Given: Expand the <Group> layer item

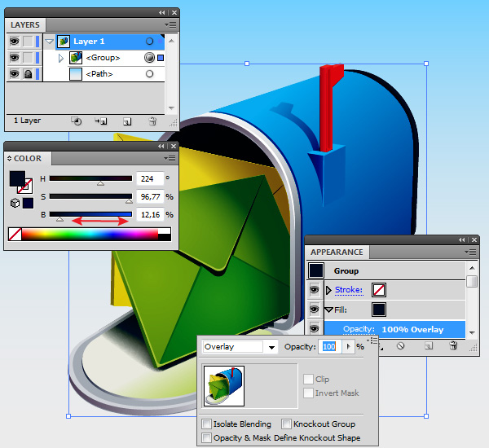Looking at the screenshot, I should pyautogui.click(x=61, y=58).
